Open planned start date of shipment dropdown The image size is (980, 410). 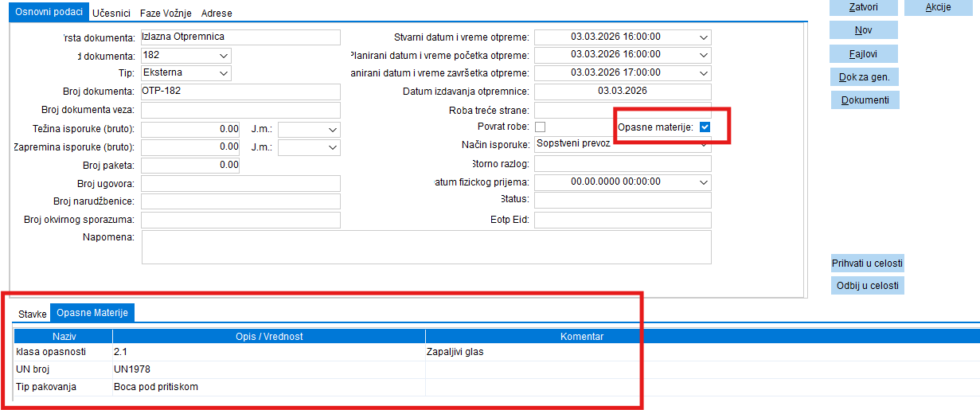pos(702,55)
